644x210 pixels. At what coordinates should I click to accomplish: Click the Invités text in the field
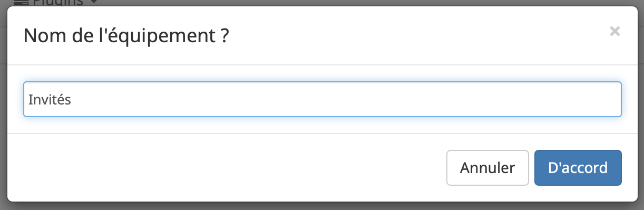tap(50, 99)
